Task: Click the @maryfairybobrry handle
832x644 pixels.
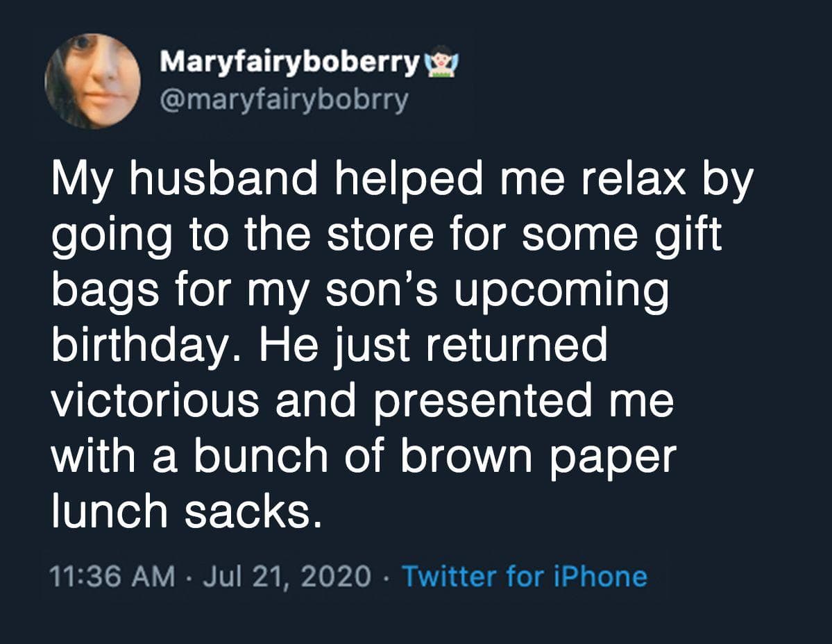Action: tap(284, 101)
